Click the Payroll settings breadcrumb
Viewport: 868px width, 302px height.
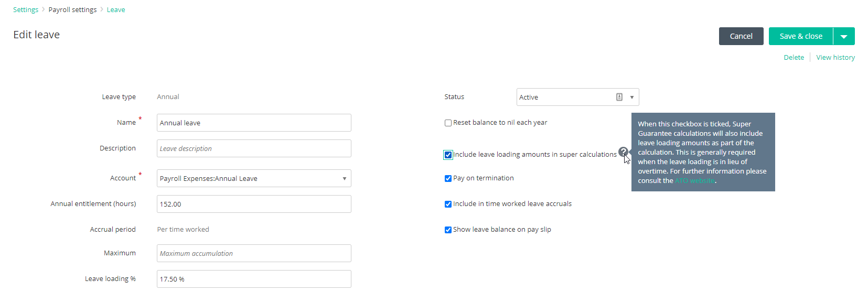(x=72, y=9)
